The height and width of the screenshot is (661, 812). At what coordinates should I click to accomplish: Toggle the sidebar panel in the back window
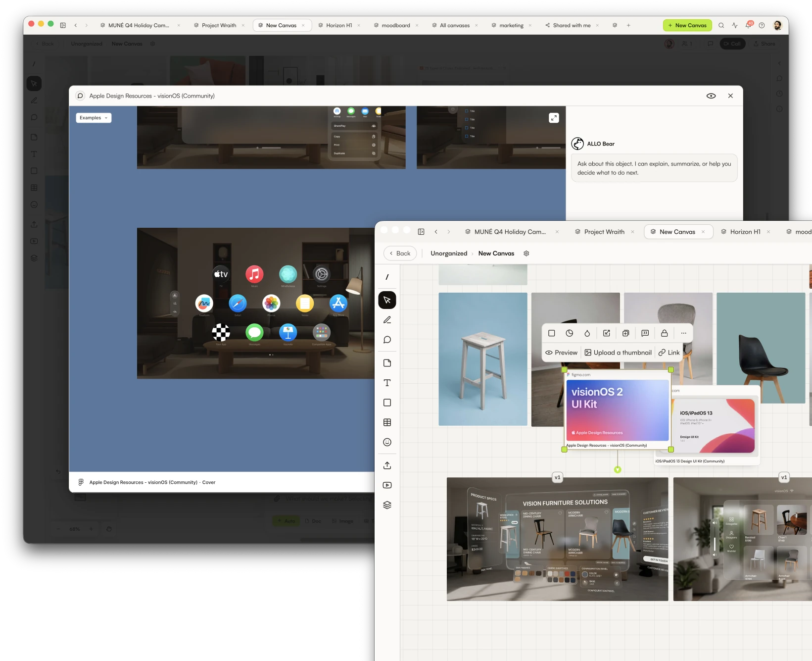coord(63,25)
